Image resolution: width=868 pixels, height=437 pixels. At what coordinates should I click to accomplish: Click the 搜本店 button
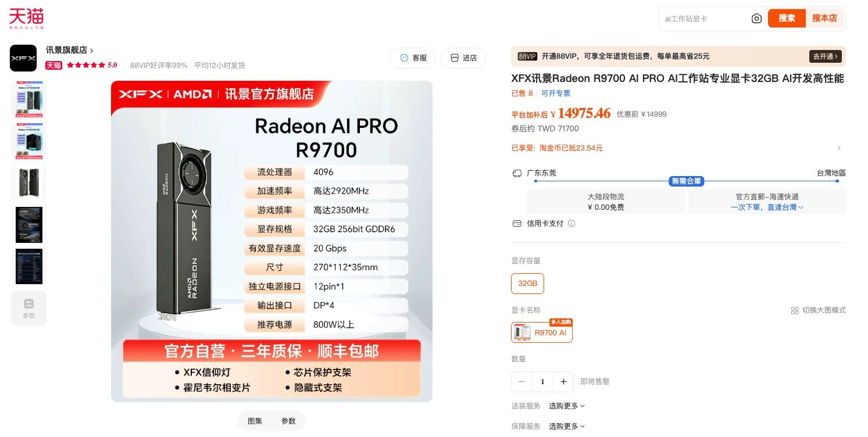coord(824,19)
